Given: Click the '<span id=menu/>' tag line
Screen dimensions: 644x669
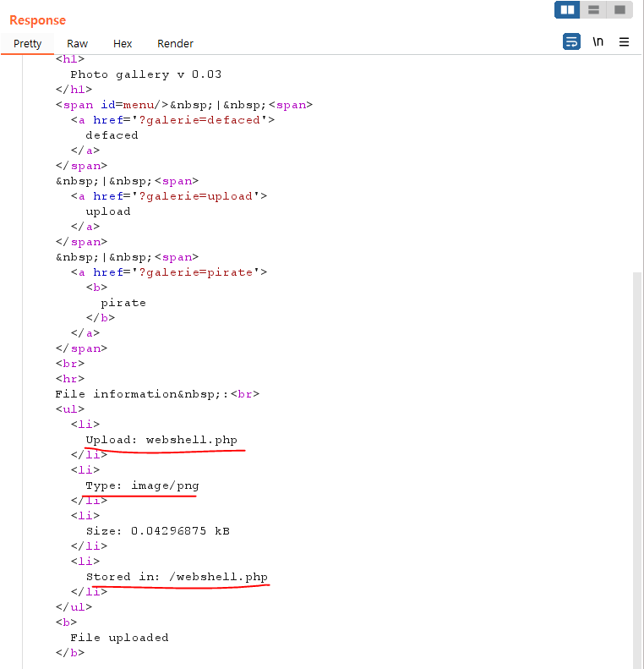Looking at the screenshot, I should click(184, 105).
